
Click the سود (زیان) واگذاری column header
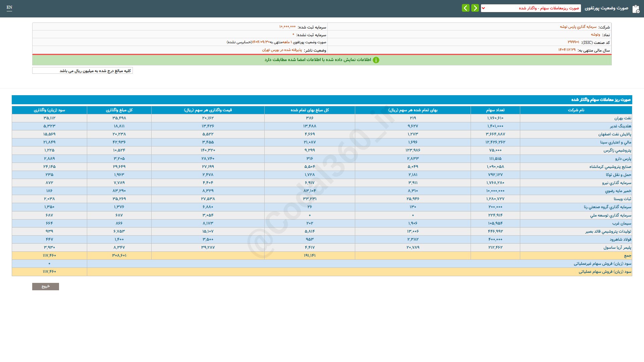[49, 110]
